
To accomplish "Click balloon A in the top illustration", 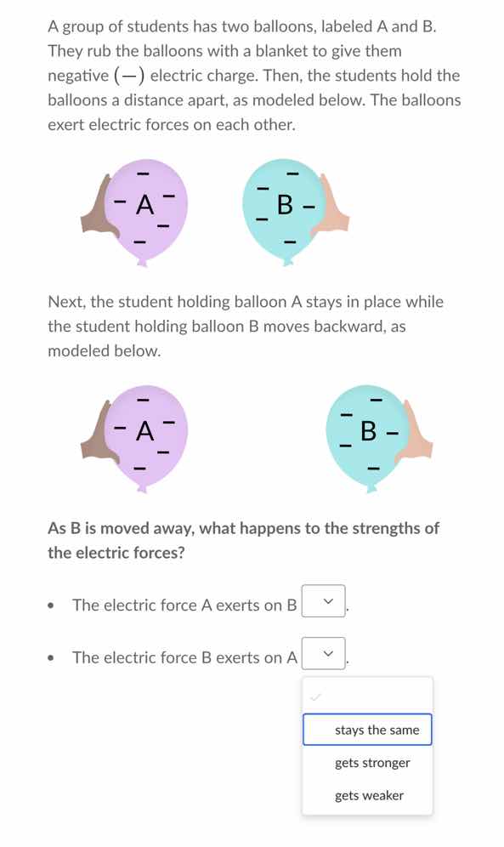I will pyautogui.click(x=143, y=207).
